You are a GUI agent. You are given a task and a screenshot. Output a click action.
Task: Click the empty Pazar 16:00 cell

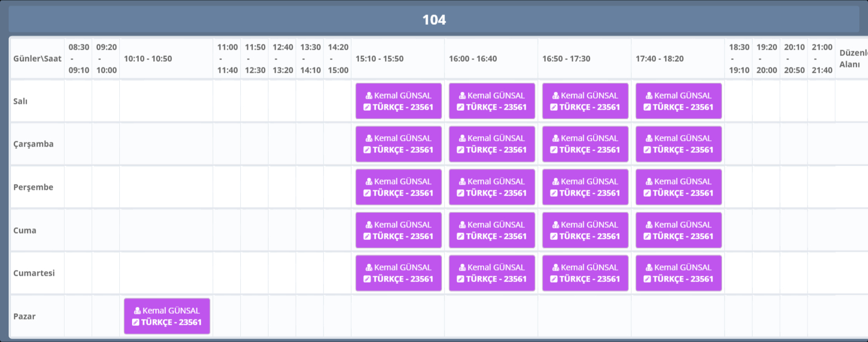pyautogui.click(x=491, y=316)
